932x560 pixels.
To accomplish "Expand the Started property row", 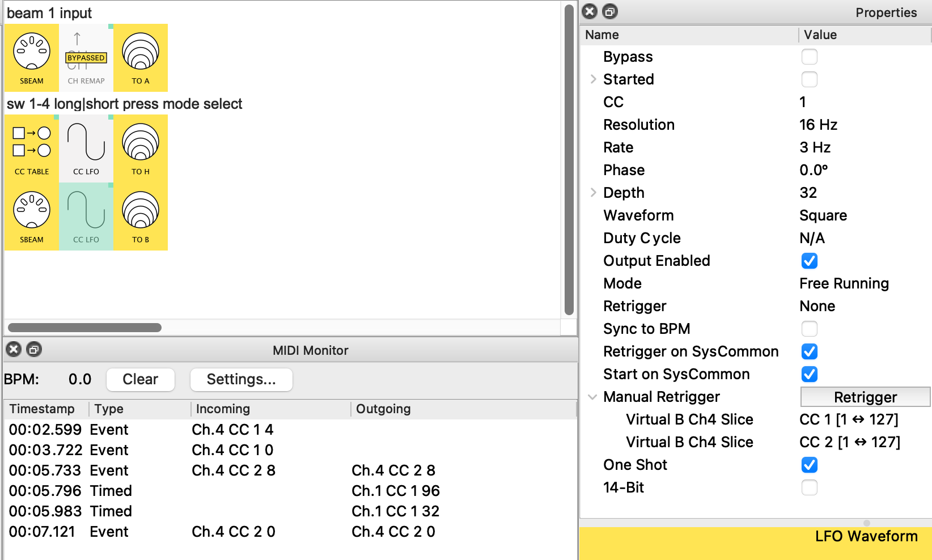I will pos(593,79).
